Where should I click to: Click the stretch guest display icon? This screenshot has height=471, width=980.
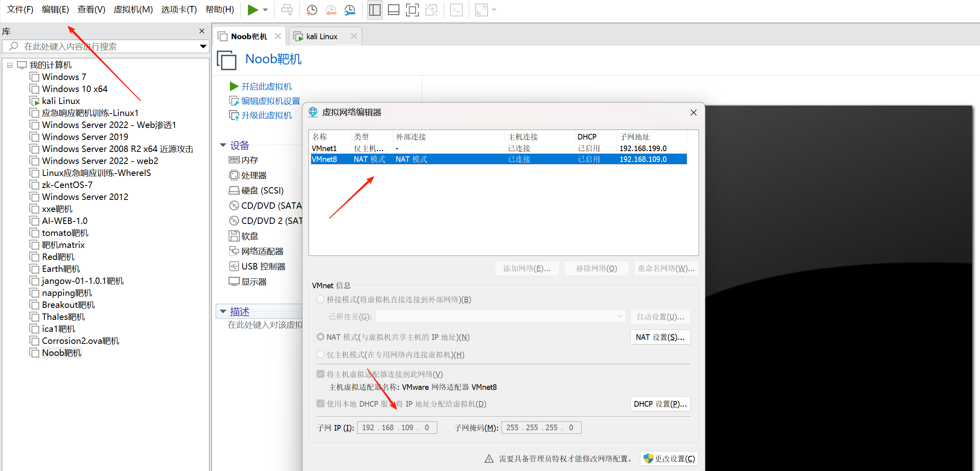click(482, 10)
